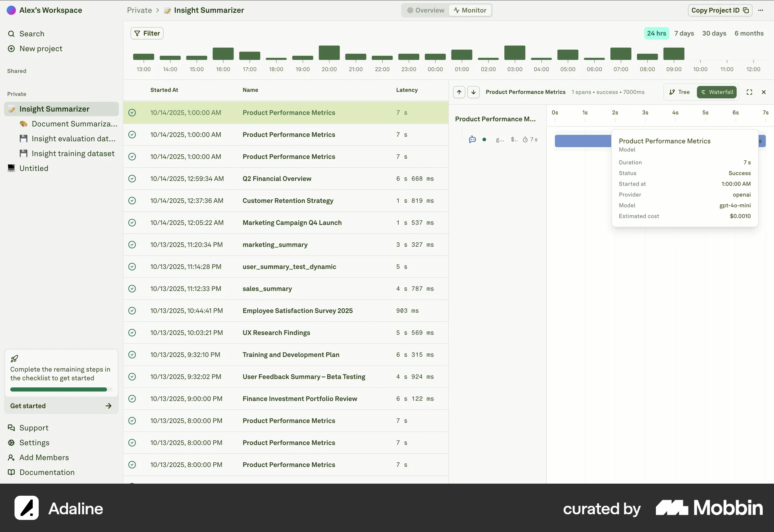
Task: Click the New project plus icon
Action: (x=11, y=48)
